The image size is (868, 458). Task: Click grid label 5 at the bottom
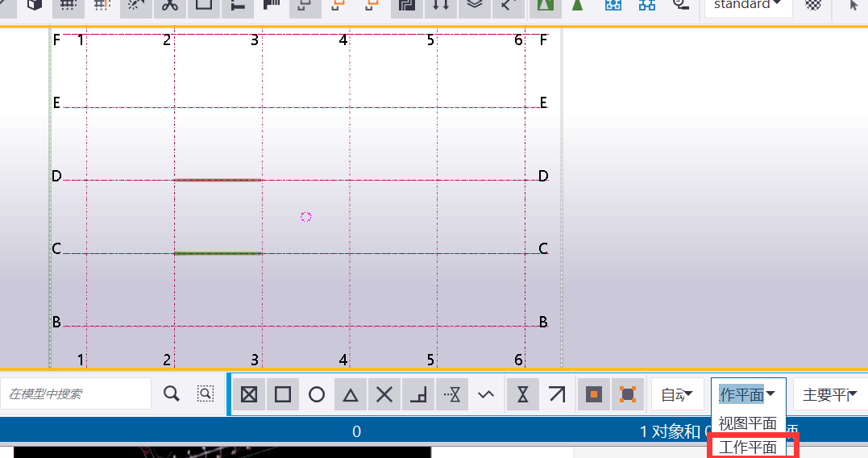[430, 360]
